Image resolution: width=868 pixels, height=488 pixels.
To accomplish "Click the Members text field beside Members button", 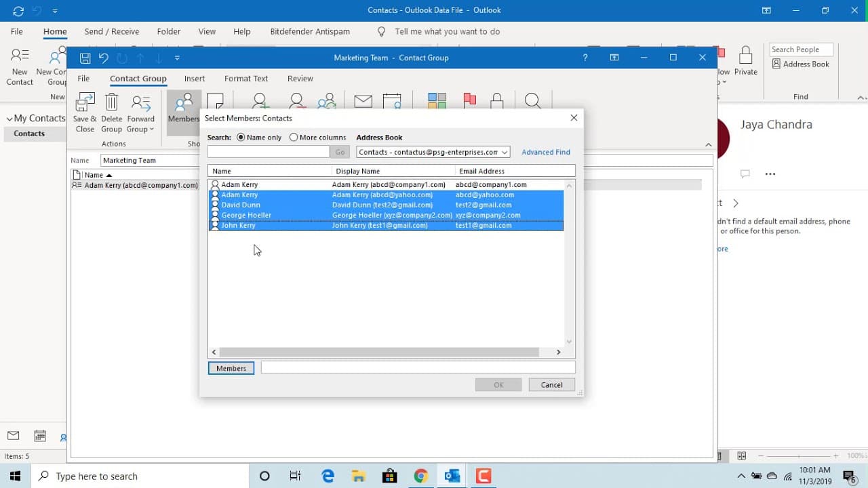I will pos(418,367).
